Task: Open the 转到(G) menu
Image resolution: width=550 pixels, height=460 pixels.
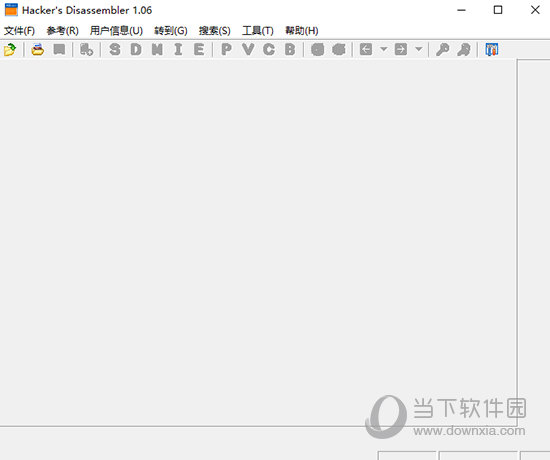Action: coord(171,31)
